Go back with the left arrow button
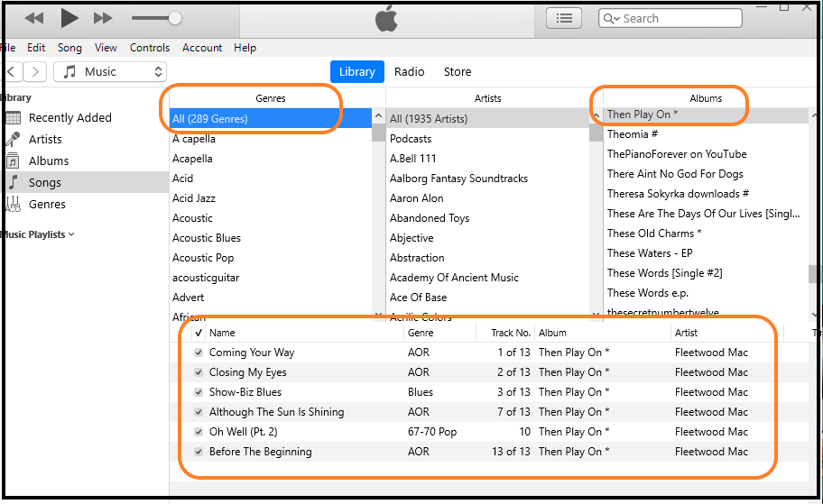Image resolution: width=823 pixels, height=504 pixels. click(x=13, y=71)
